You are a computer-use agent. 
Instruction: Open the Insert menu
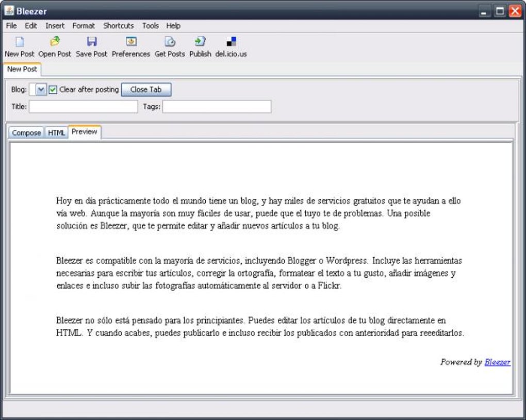pyautogui.click(x=55, y=26)
